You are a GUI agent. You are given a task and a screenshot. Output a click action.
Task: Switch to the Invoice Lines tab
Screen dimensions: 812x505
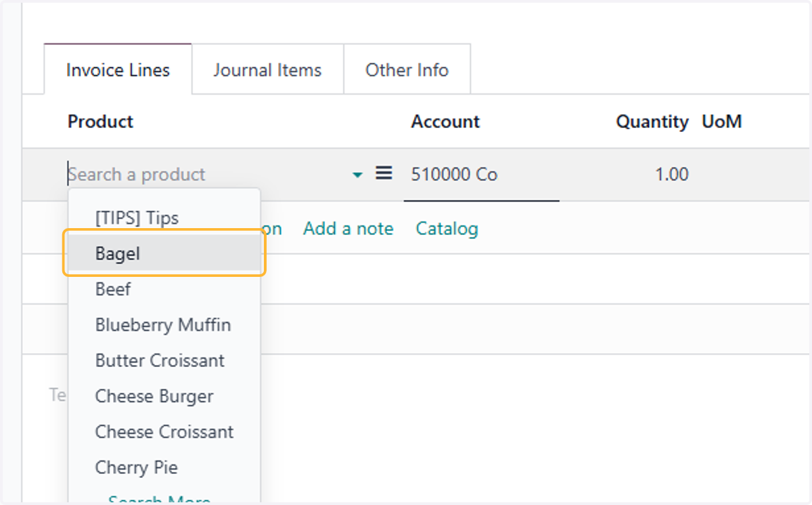click(x=118, y=70)
